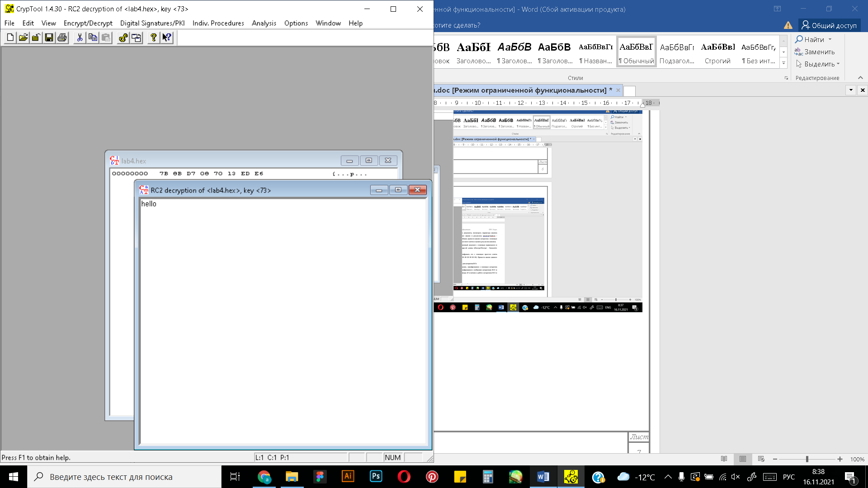Click the yellow activation warning icon in Word
Screen dimensions: 868x488
tap(788, 25)
